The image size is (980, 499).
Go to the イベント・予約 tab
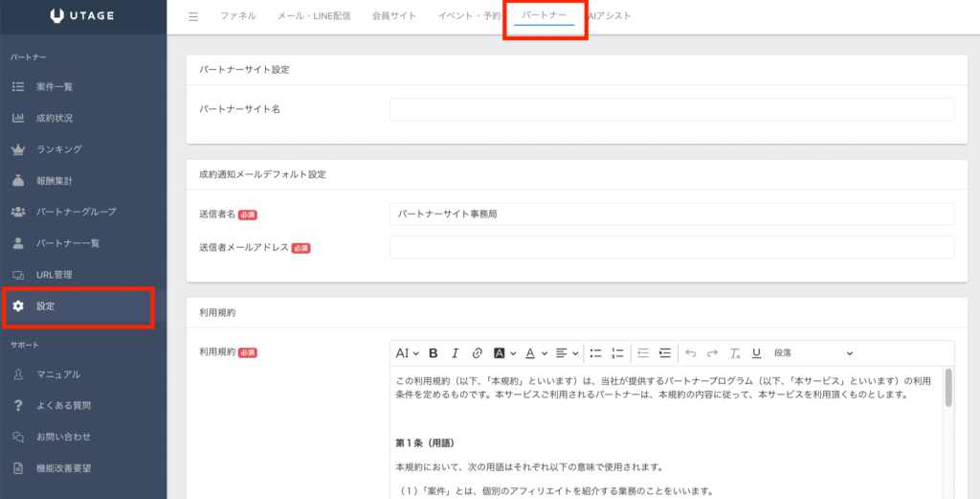pos(469,15)
